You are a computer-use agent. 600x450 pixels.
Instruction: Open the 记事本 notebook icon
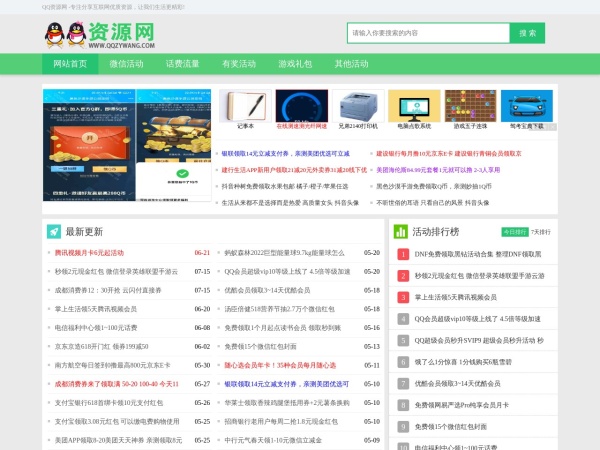245,106
